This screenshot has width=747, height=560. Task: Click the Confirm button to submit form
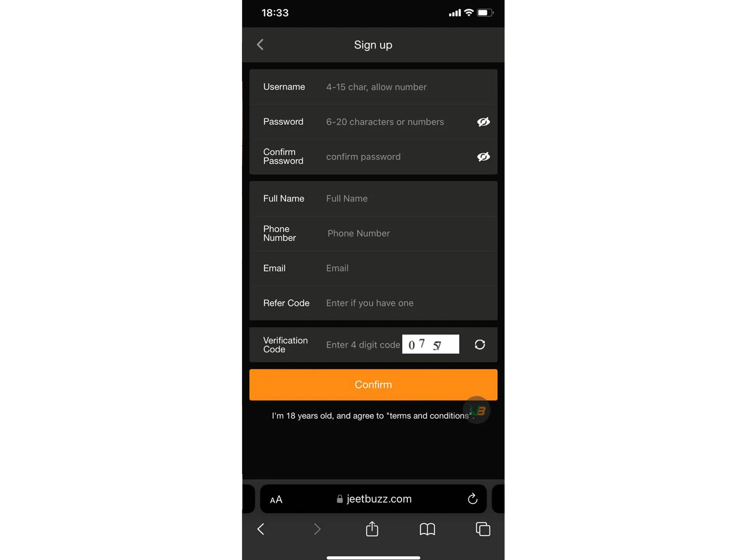[373, 385]
